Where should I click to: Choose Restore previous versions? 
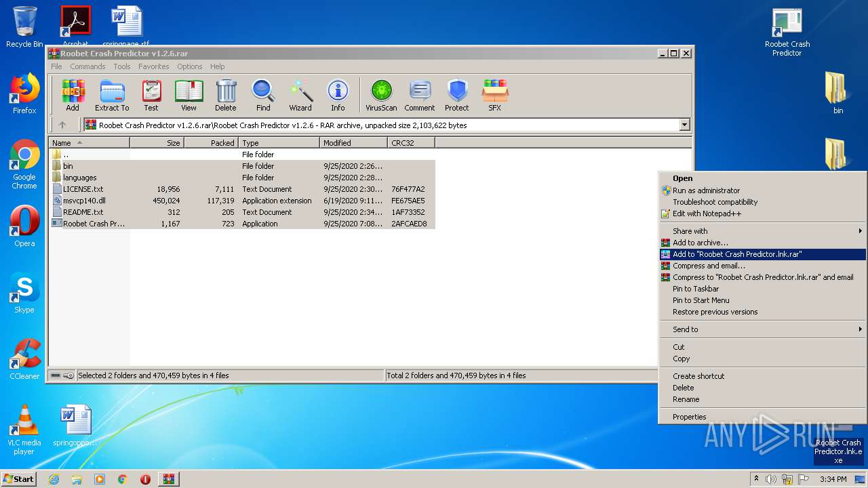(x=763, y=312)
